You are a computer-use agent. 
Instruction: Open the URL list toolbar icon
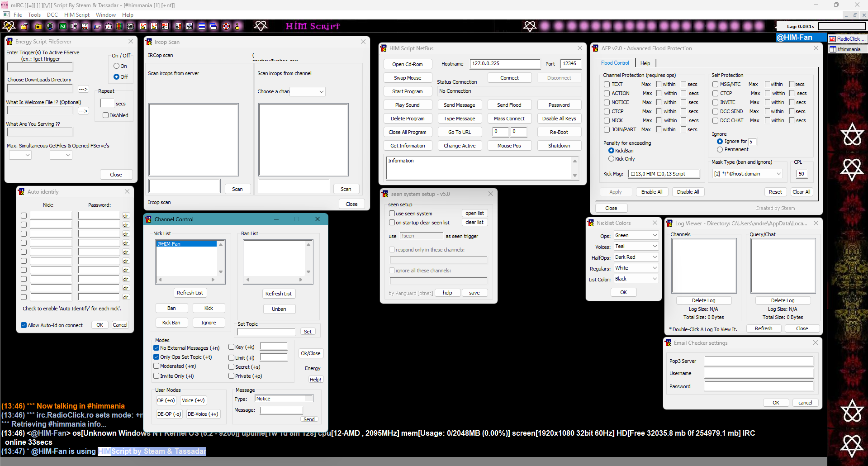[x=190, y=26]
